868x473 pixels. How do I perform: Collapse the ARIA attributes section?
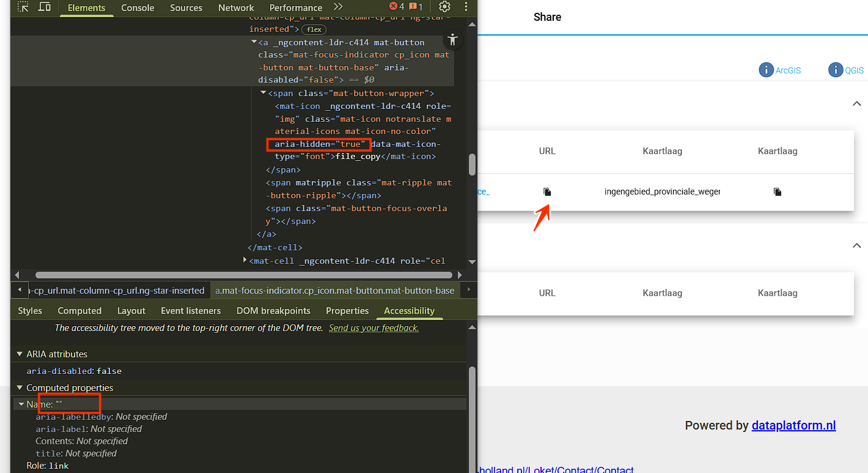click(x=20, y=354)
